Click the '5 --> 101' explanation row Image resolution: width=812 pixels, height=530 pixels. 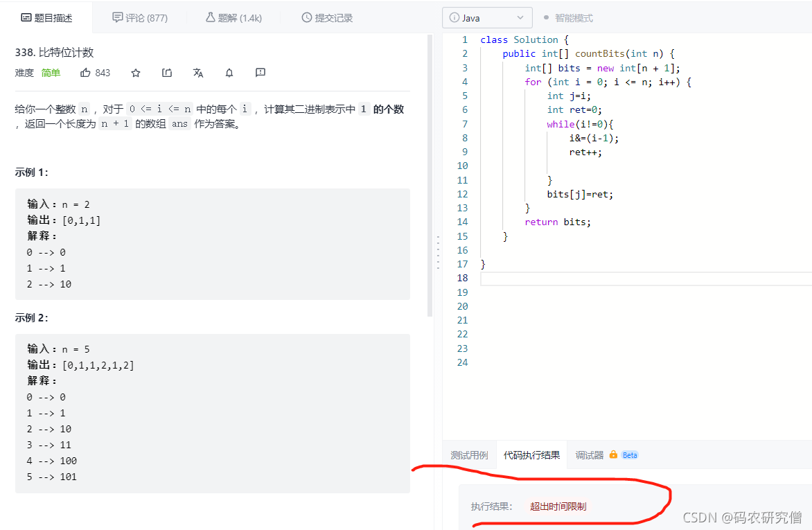52,477
